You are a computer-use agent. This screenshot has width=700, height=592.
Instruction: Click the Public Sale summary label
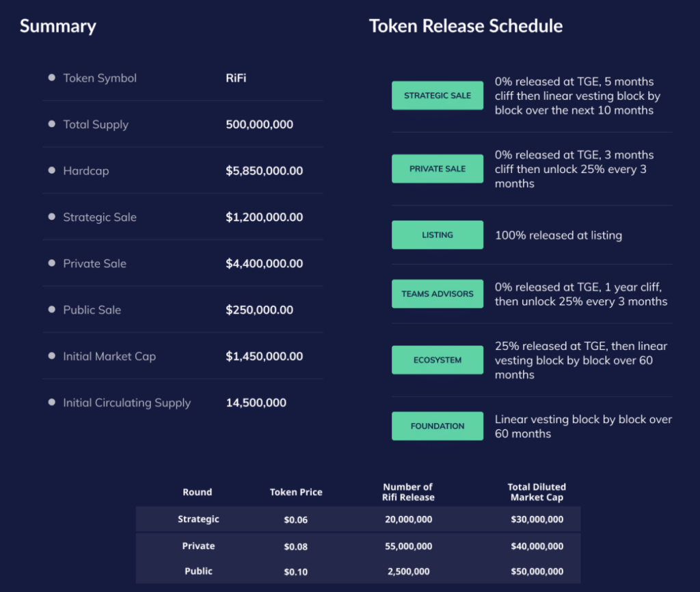pos(92,310)
